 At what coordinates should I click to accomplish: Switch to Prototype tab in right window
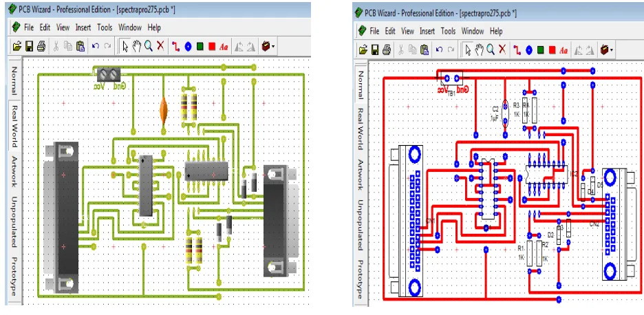pyautogui.click(x=361, y=279)
